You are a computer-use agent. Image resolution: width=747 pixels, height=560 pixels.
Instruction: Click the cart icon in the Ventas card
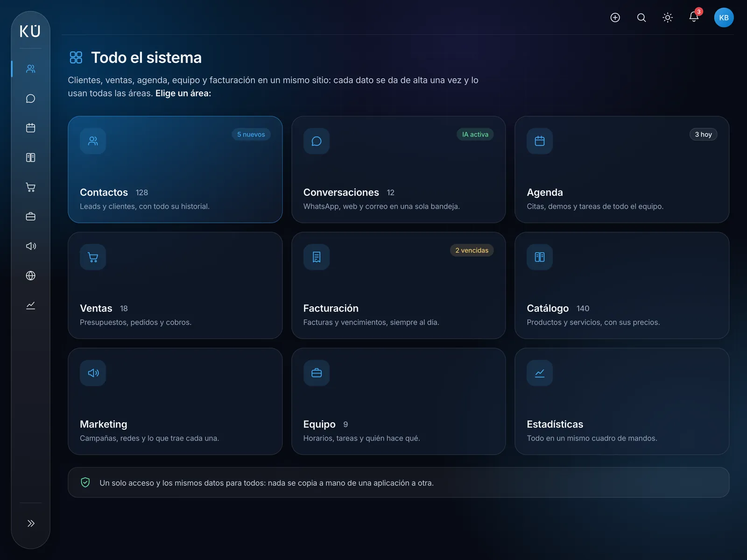coord(93,257)
